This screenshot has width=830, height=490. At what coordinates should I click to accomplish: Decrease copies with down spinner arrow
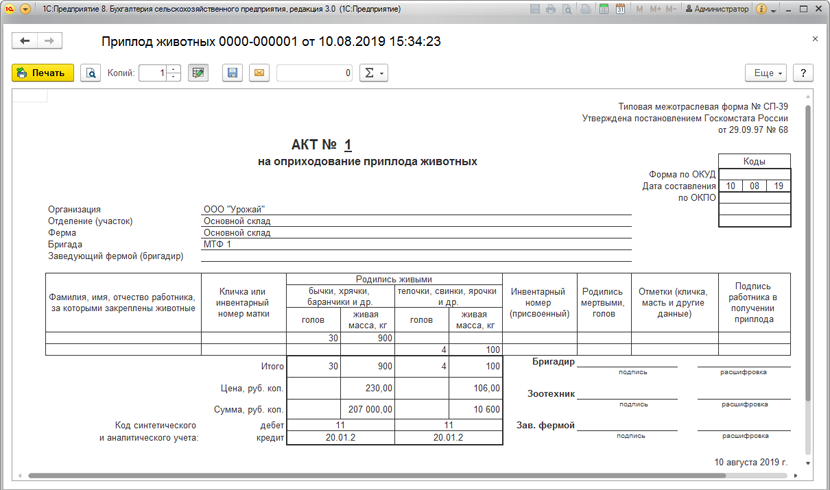(174, 77)
